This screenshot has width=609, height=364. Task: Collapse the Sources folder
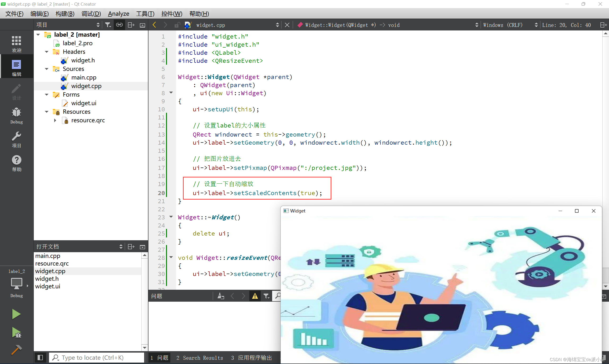click(47, 69)
